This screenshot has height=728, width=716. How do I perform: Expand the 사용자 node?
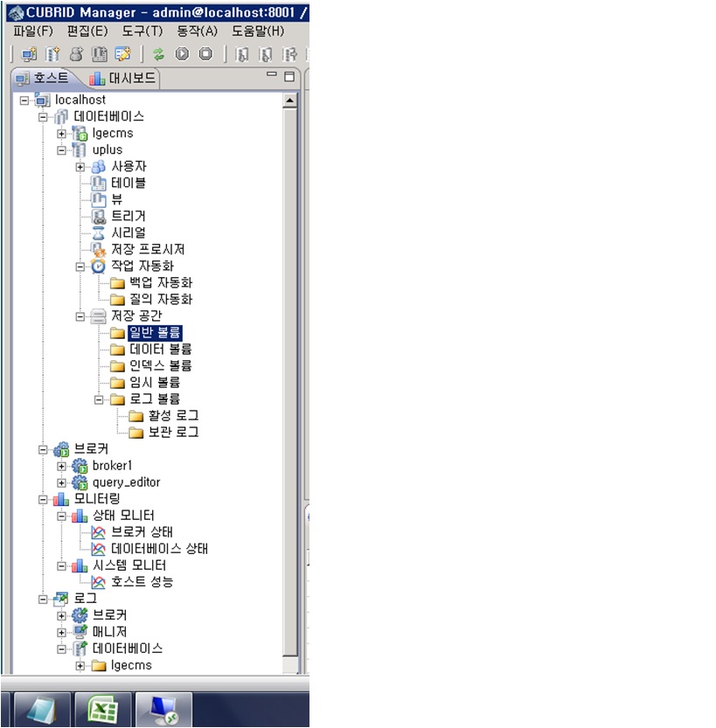[x=80, y=167]
